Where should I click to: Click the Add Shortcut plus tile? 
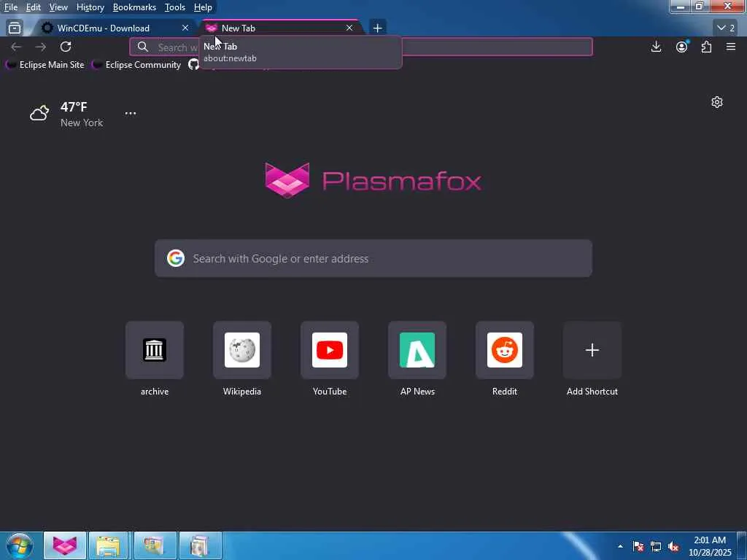click(592, 350)
